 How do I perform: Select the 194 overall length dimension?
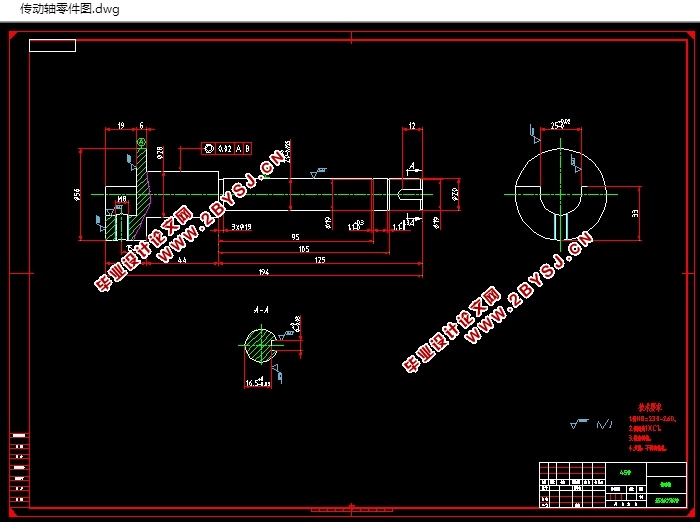(264, 271)
